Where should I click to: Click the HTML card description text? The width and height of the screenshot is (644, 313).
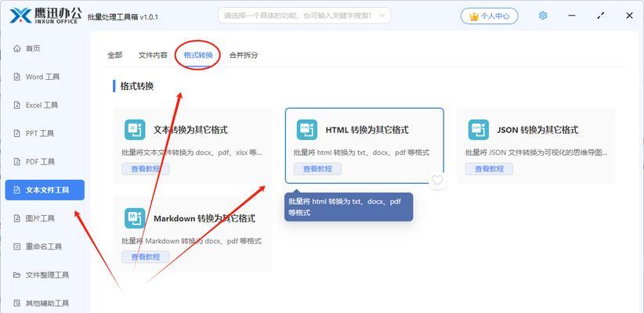(361, 153)
